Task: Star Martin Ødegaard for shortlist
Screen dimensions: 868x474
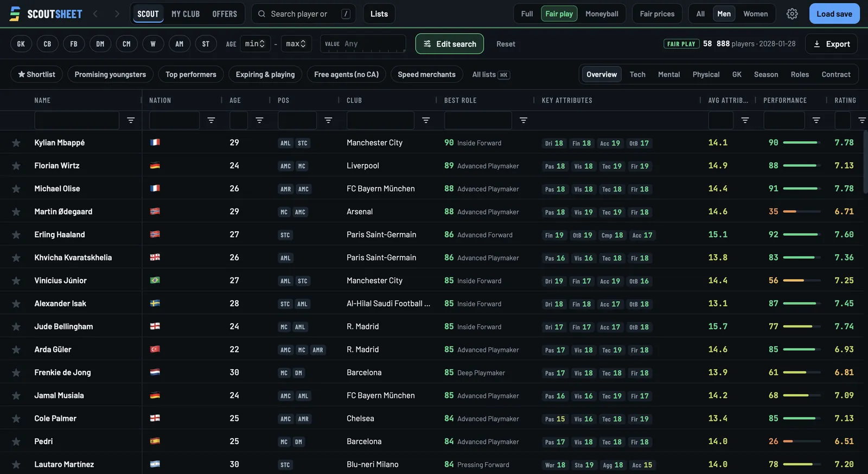Action: 16,212
